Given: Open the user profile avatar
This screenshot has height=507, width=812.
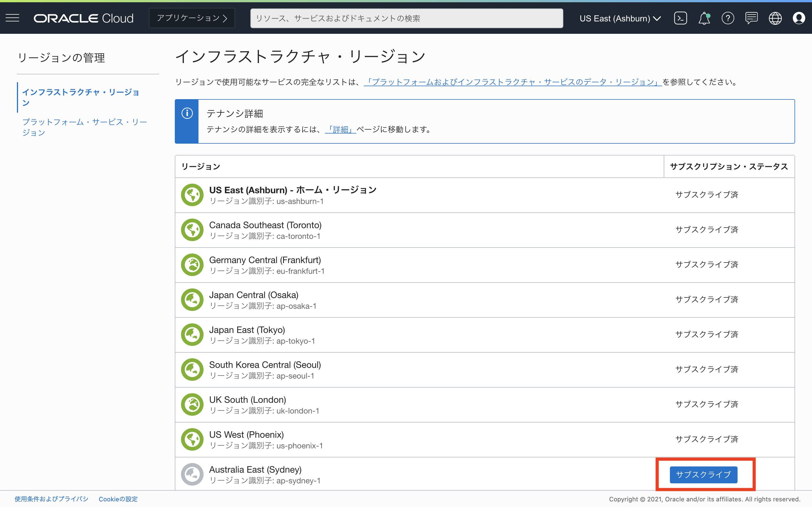Looking at the screenshot, I should tap(799, 18).
